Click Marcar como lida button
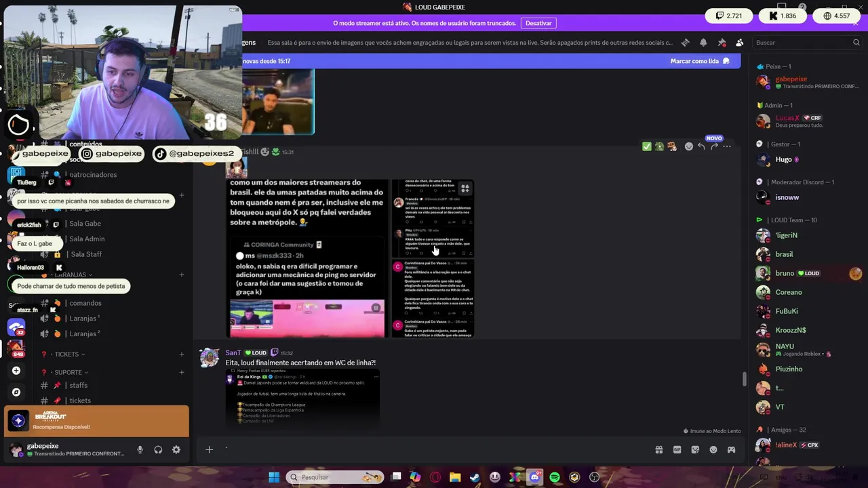Image resolution: width=868 pixels, height=488 pixels. 700,61
